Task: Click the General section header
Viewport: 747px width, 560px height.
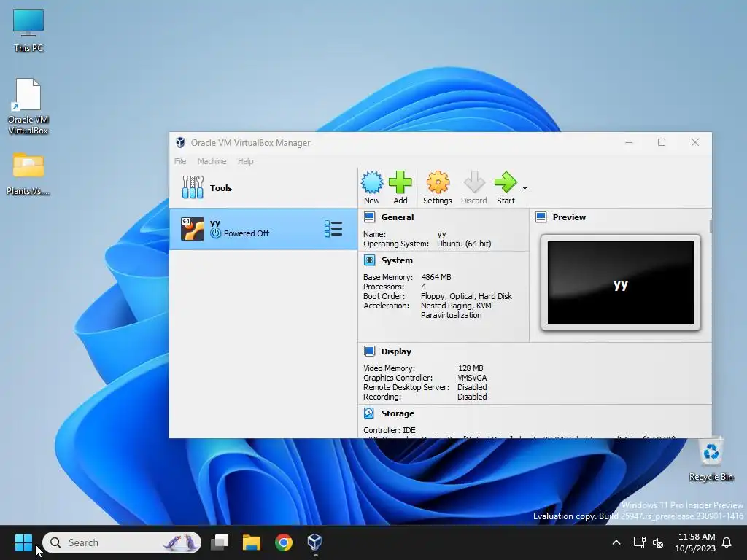Action: point(398,217)
